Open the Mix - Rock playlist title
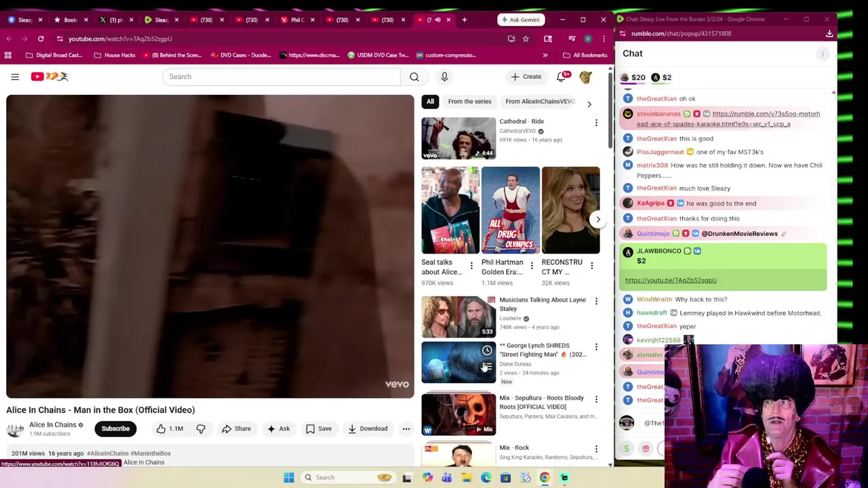Viewport: 868px width, 488px height. (514, 447)
